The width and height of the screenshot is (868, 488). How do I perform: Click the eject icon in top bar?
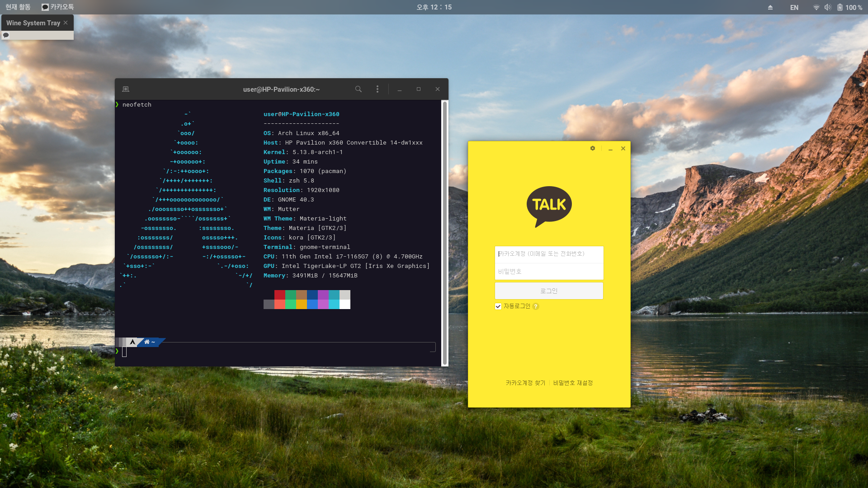coord(770,7)
